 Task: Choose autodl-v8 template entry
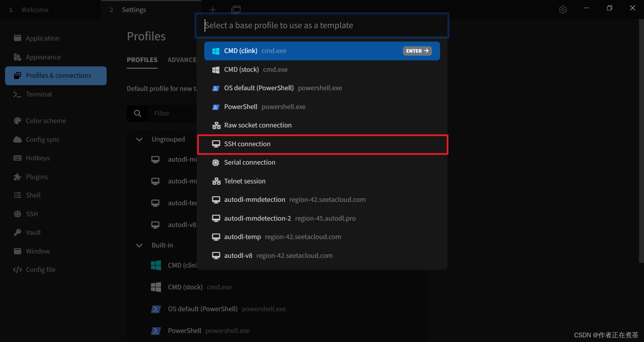point(322,255)
